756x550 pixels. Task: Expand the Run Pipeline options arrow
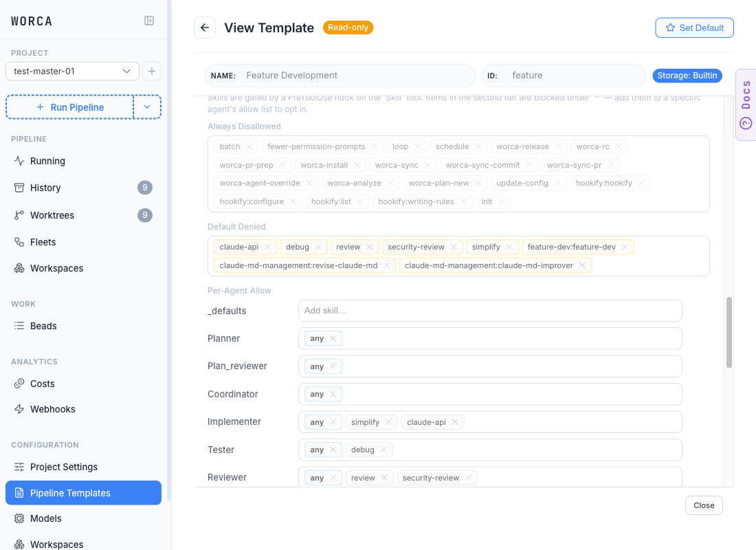147,107
